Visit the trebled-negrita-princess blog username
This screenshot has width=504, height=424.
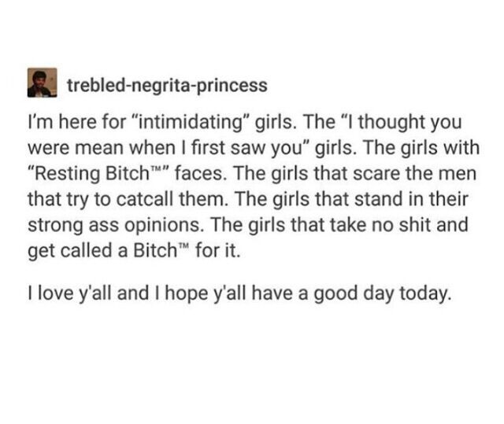point(167,86)
